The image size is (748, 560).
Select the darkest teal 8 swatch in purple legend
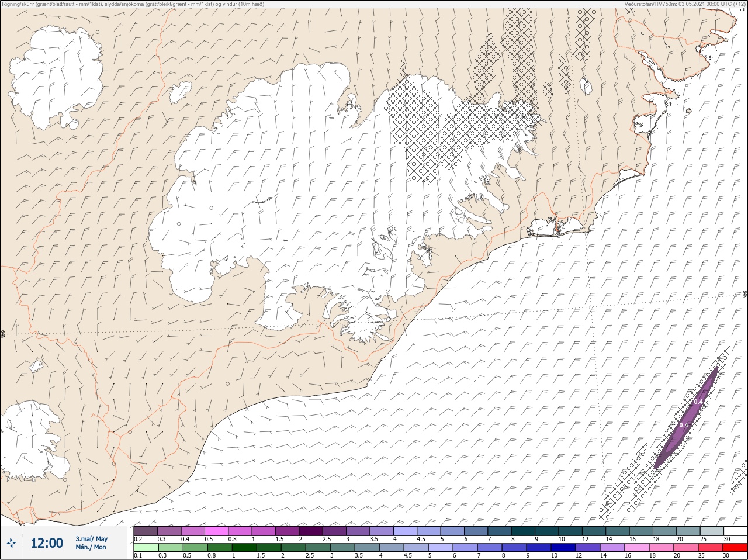(x=523, y=531)
